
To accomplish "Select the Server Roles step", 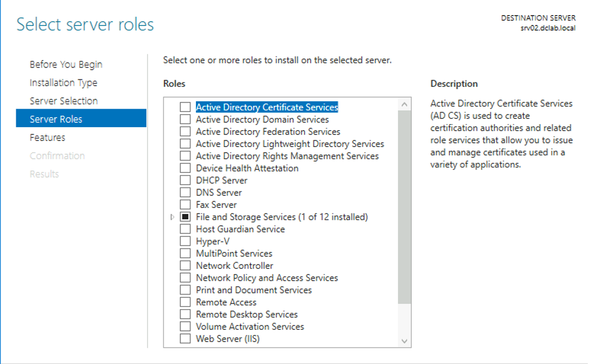I will click(81, 118).
